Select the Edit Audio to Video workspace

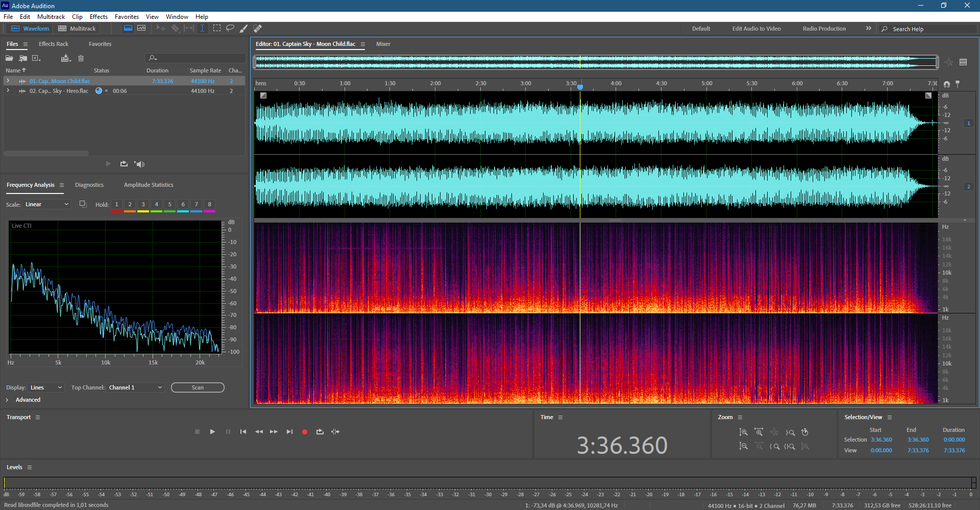coord(756,29)
